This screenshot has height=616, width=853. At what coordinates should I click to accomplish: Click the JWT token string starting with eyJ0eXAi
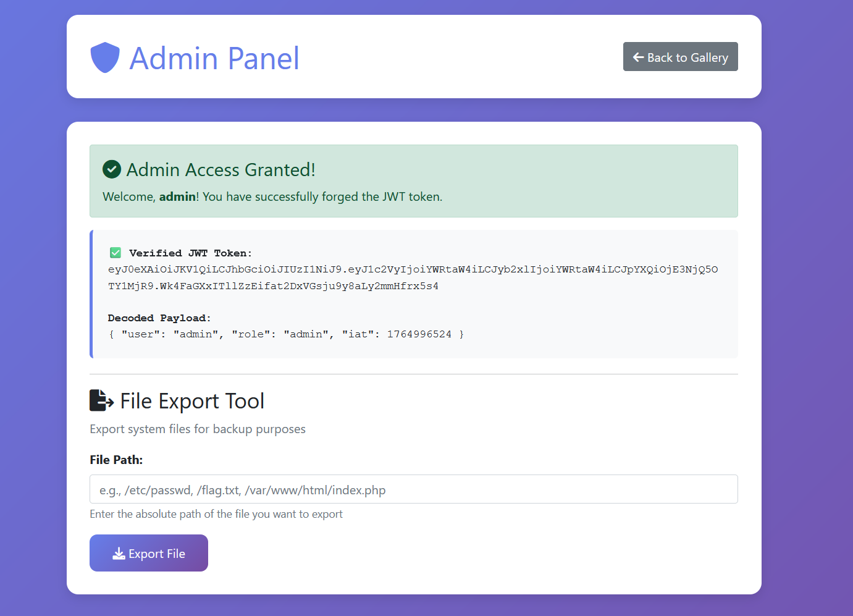click(x=413, y=277)
